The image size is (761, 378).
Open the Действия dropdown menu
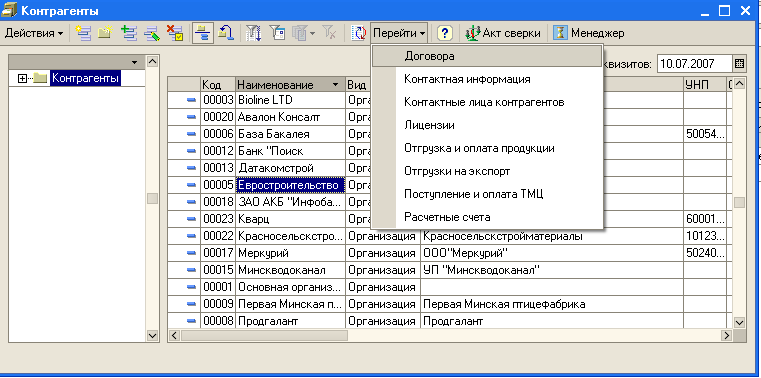click(x=34, y=33)
